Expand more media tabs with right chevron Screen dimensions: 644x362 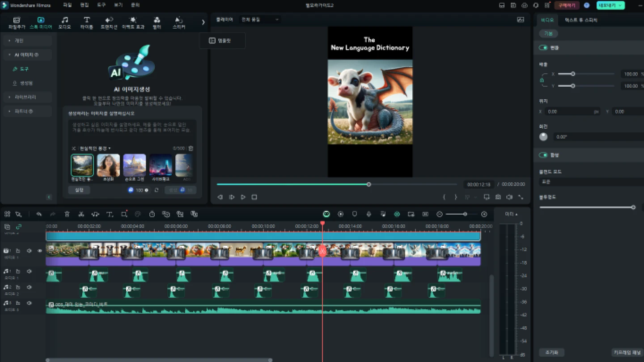[203, 22]
